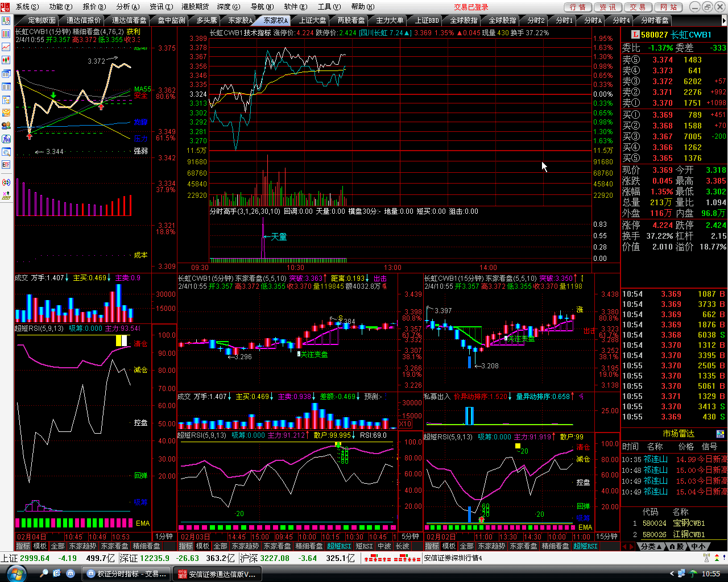728x582 pixels.
Task: Select 5分钟 period label
Action: [x=410, y=537]
